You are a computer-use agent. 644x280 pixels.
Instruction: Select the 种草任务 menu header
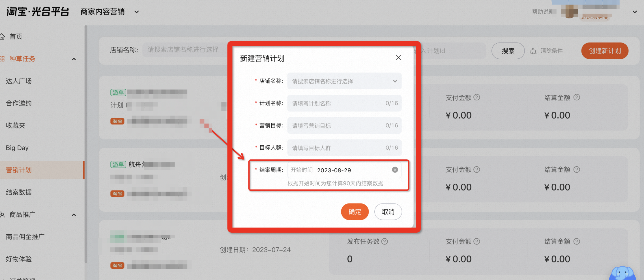click(x=22, y=59)
